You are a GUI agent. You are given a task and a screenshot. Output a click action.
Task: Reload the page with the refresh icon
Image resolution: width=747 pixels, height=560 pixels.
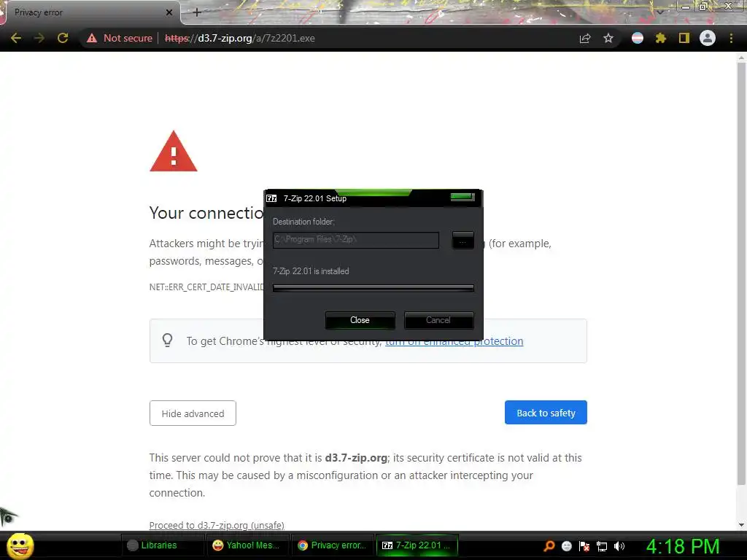(x=63, y=38)
